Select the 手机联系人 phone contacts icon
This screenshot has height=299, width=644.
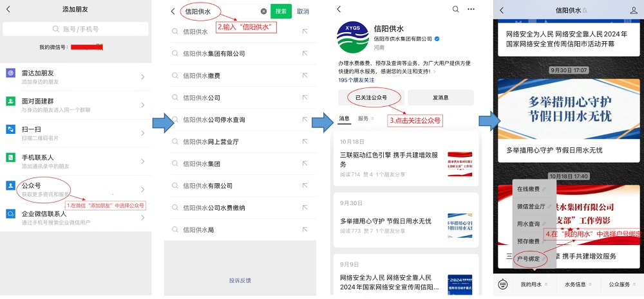click(11, 158)
